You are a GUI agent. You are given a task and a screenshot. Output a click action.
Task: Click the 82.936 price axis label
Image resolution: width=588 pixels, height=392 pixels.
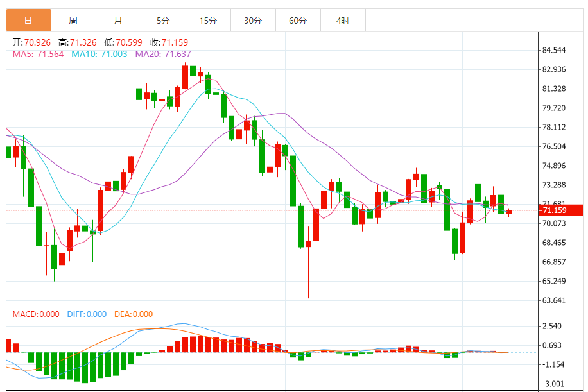click(554, 69)
